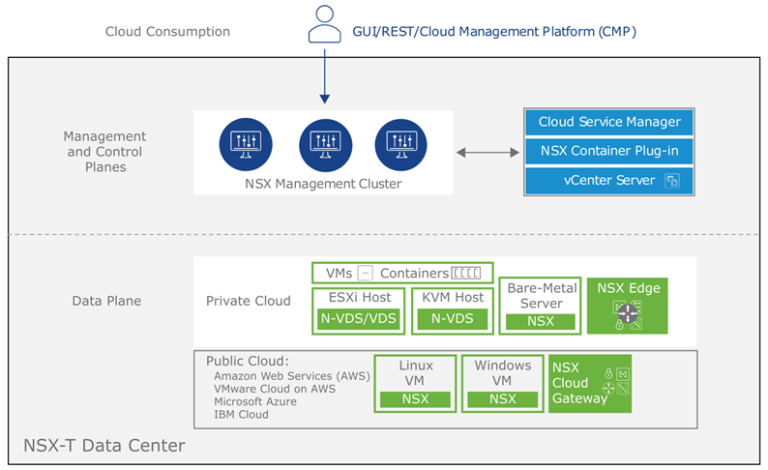
Task: Click the NSX Cloud Gateway services icon
Action: click(x=616, y=381)
